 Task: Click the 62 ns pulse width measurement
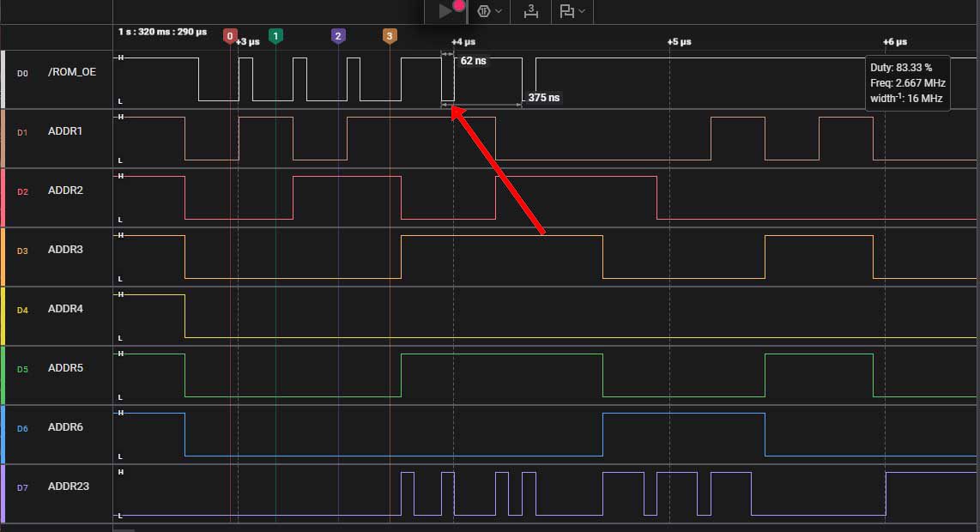tap(473, 61)
